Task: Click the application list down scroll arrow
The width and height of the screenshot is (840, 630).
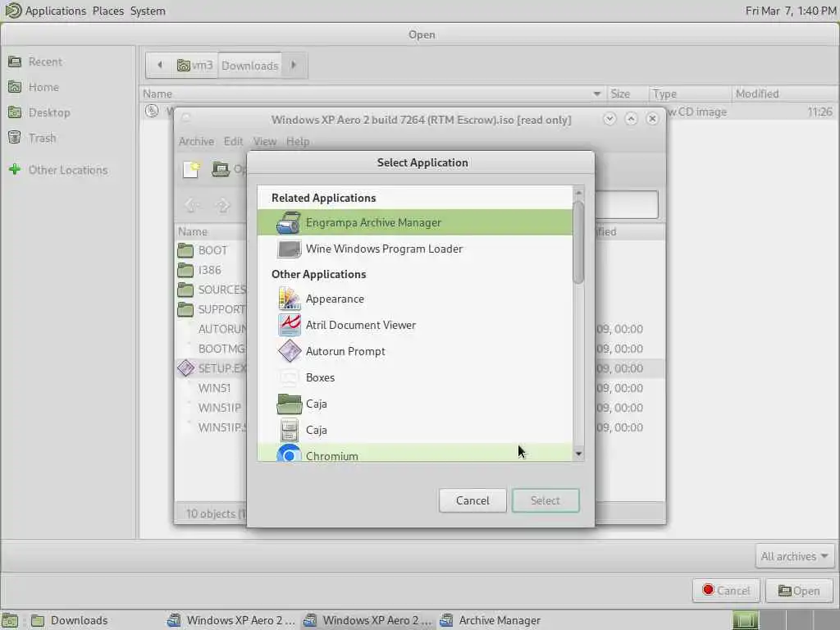Action: tap(578, 454)
